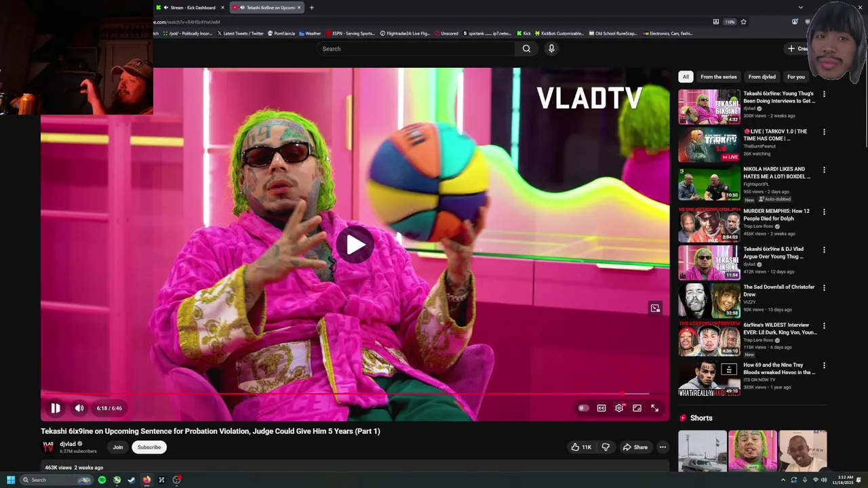Screen dimensions: 868x488
Task: Select the All filter chip
Action: [x=686, y=77]
